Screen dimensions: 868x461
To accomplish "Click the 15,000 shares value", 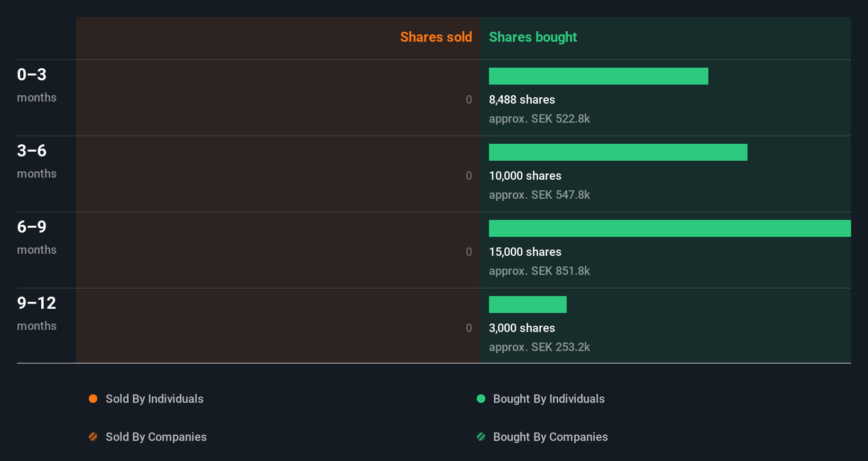I will point(525,252).
